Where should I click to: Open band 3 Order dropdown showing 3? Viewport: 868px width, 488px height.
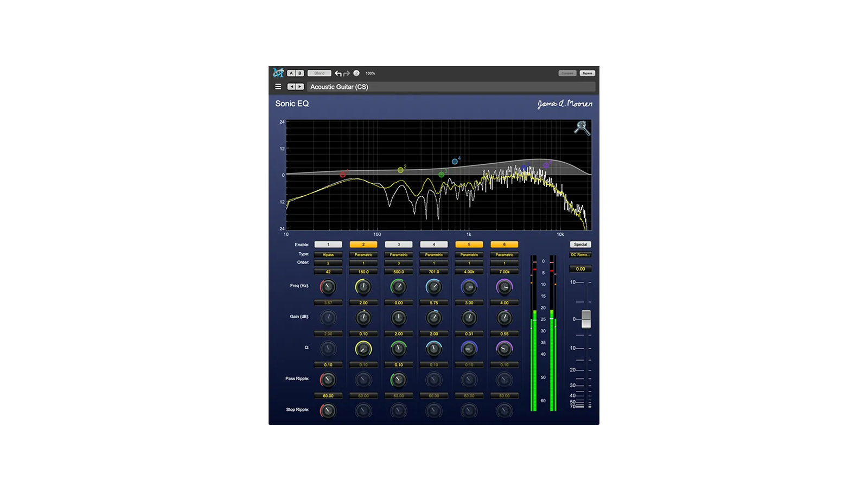(399, 263)
